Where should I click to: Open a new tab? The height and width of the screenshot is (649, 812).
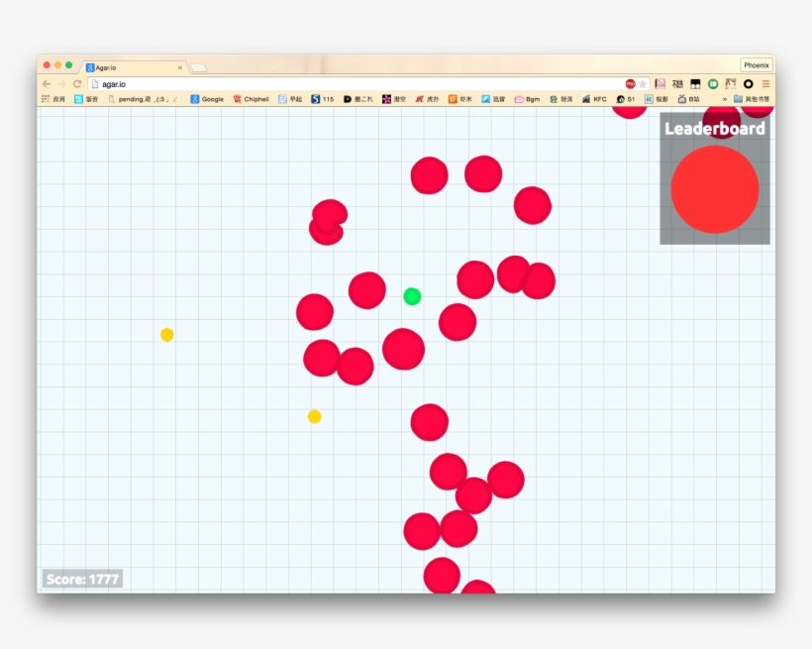(198, 67)
